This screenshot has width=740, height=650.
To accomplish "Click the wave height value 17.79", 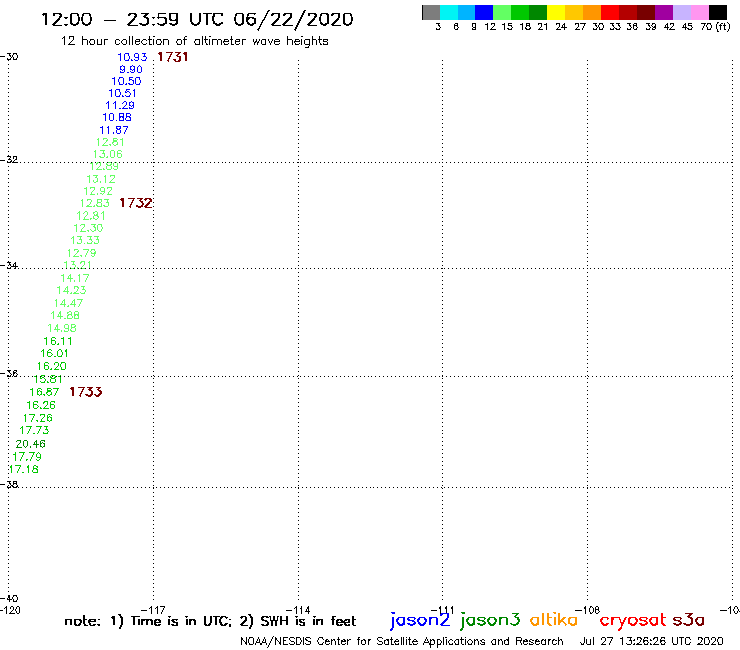I will coord(27,457).
